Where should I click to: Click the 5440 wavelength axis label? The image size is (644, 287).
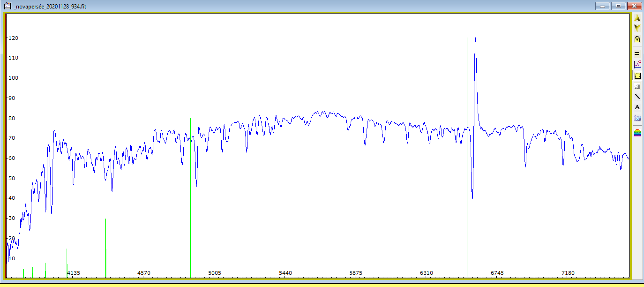[285, 273]
